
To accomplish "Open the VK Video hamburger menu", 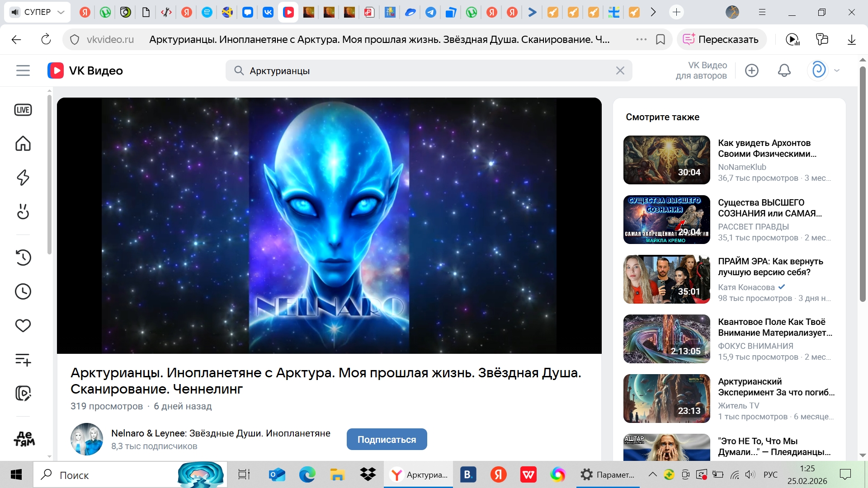I will point(23,70).
